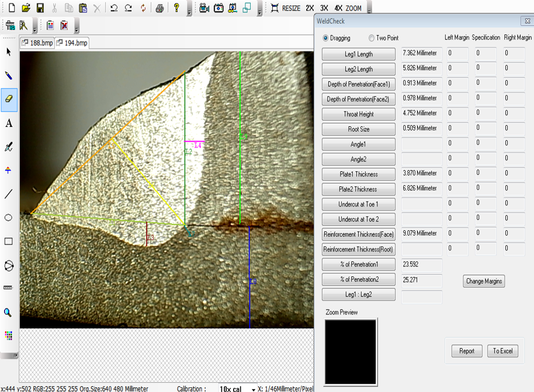Click the Leg2 Length button
Screen dimensions: 534x392
[359, 69]
